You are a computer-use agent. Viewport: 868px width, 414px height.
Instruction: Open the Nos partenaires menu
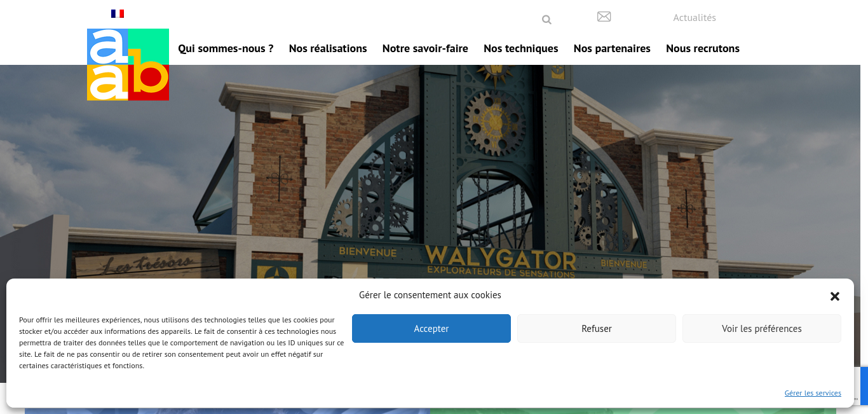tap(612, 48)
